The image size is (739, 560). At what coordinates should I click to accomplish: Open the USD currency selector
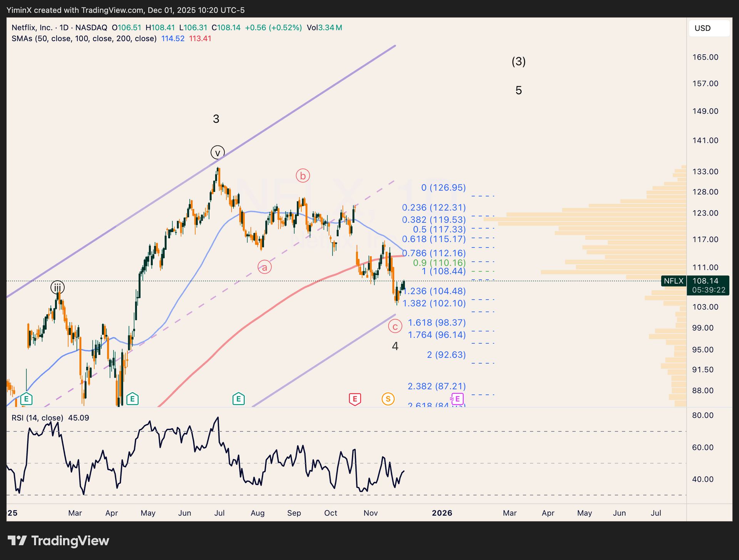(709, 28)
